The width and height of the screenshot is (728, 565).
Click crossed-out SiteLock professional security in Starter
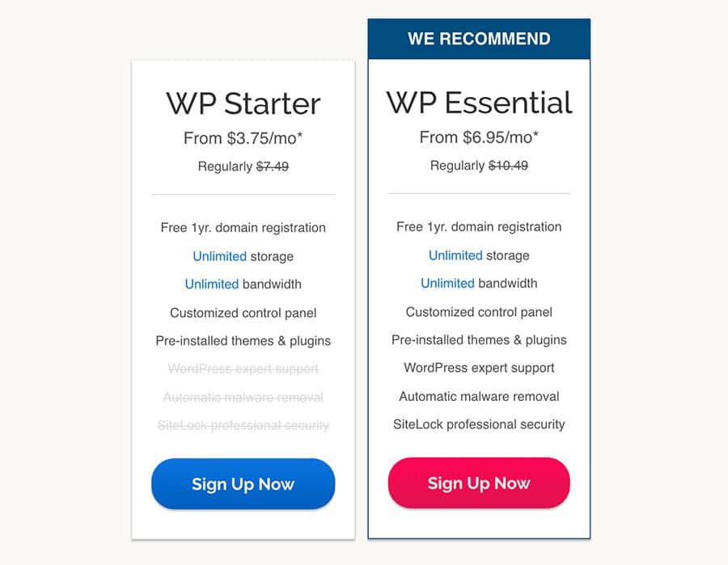[243, 425]
